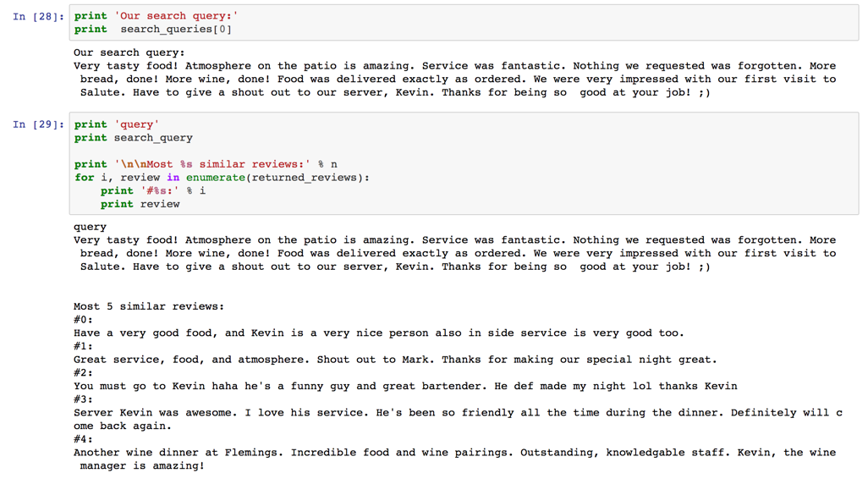Click the In [28] cell prompt

38,17
